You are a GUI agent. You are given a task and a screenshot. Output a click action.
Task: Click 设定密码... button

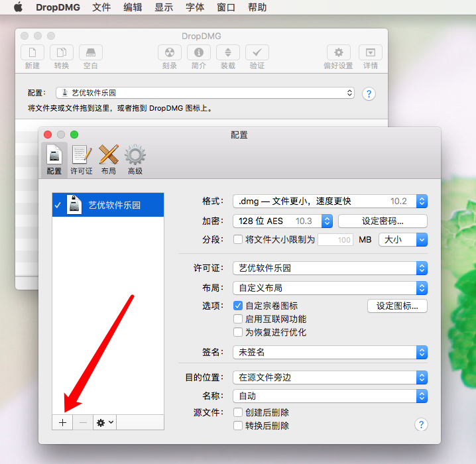pos(383,221)
